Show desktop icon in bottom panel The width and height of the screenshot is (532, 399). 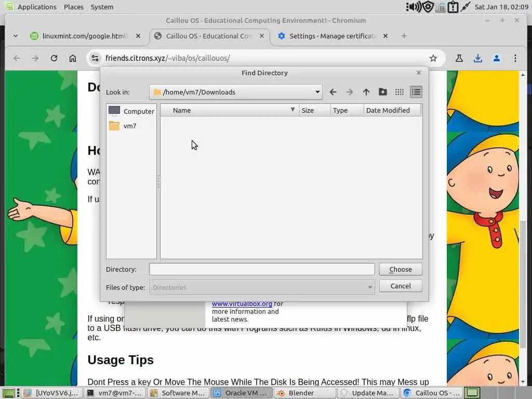coord(9,393)
